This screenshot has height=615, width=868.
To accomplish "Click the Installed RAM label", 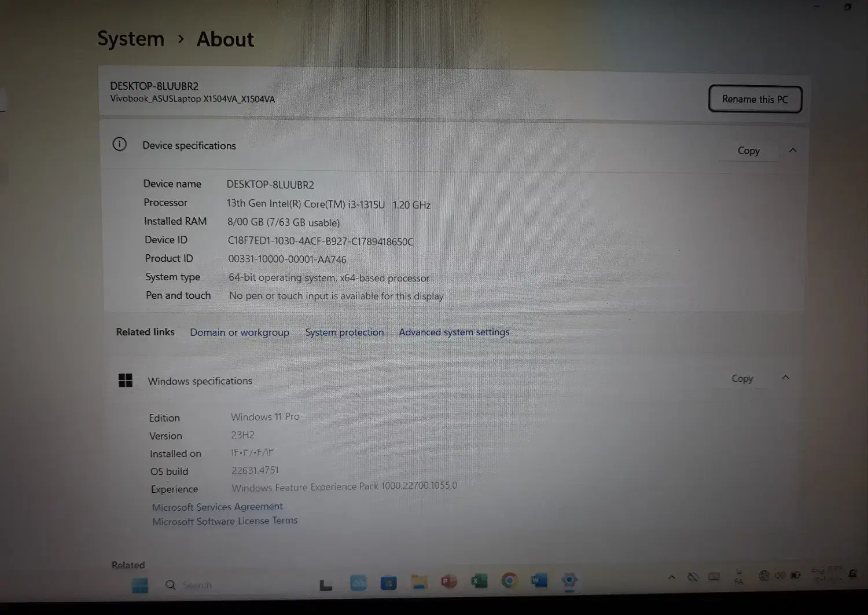I will click(x=175, y=221).
